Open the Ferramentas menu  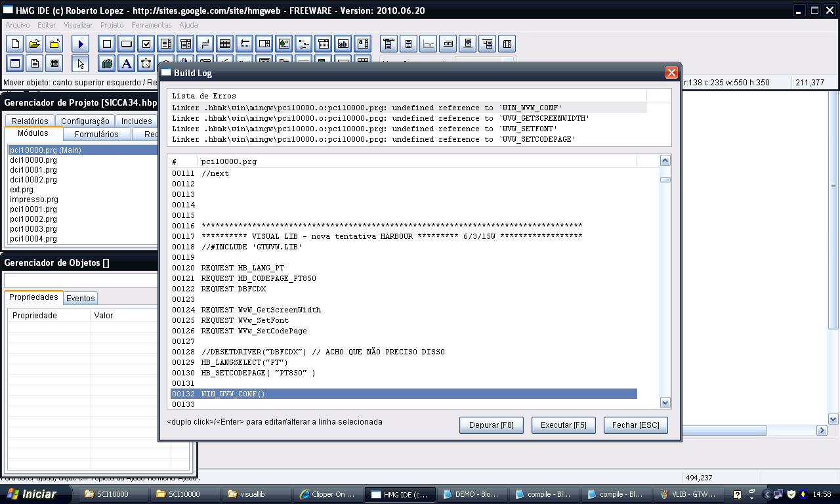pos(151,25)
